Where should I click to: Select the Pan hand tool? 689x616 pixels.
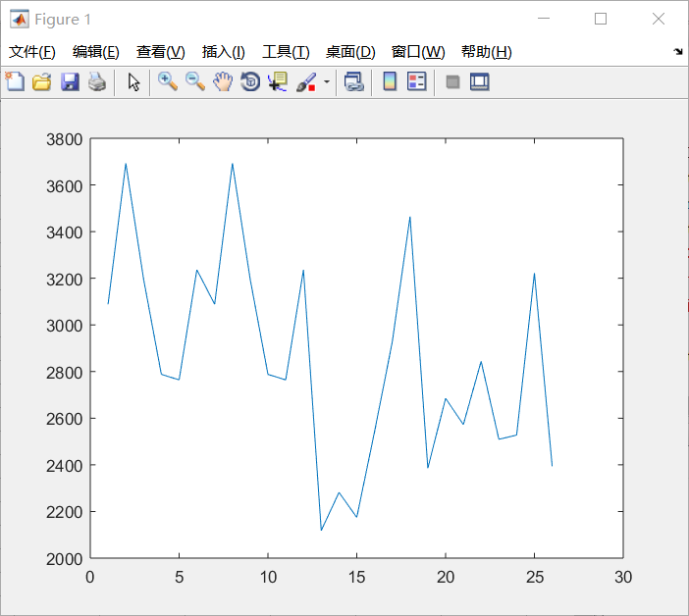223,81
